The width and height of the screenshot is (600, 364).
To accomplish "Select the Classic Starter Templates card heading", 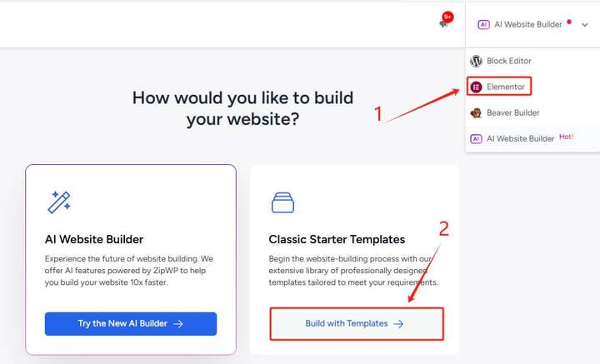I will coord(337,239).
